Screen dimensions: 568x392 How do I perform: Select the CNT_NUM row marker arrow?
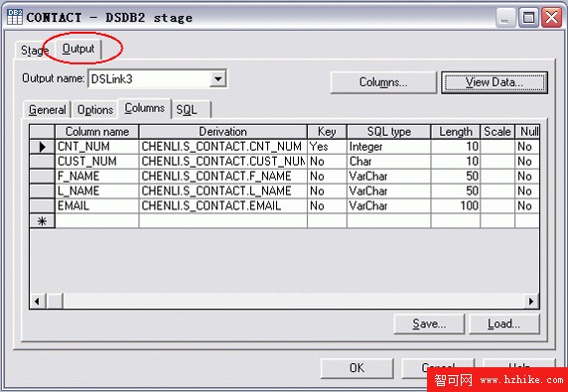[42, 147]
